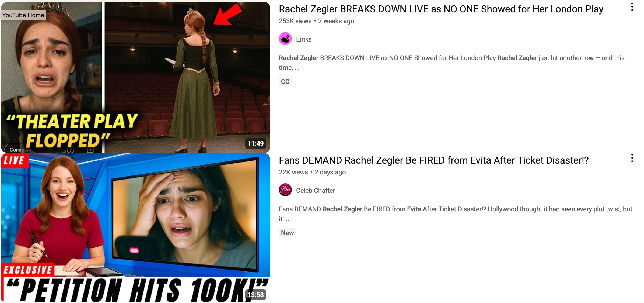The width and height of the screenshot is (644, 303).
Task: Click the 13:58 duration badge
Action: pos(255,295)
